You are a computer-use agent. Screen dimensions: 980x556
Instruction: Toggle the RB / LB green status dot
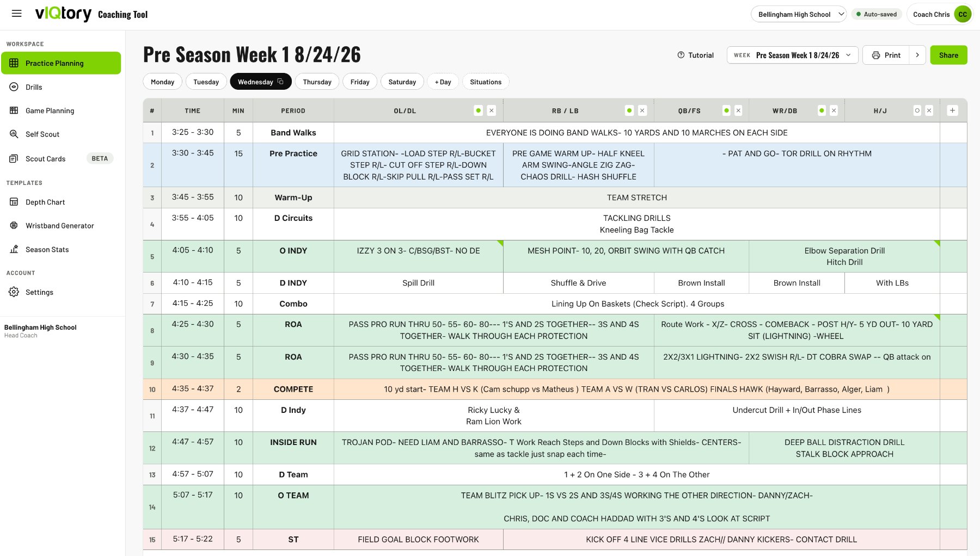(629, 110)
